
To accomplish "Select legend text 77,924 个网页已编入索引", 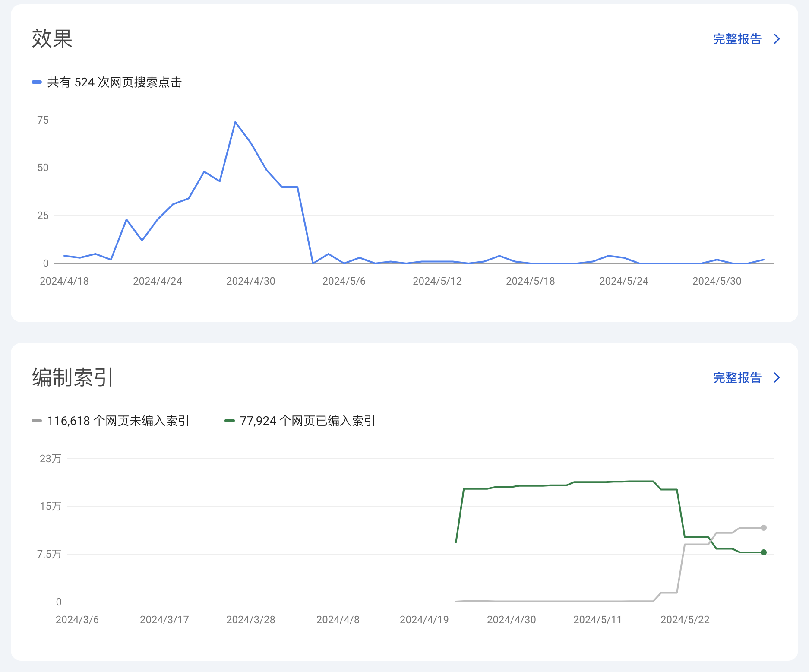I will click(308, 421).
